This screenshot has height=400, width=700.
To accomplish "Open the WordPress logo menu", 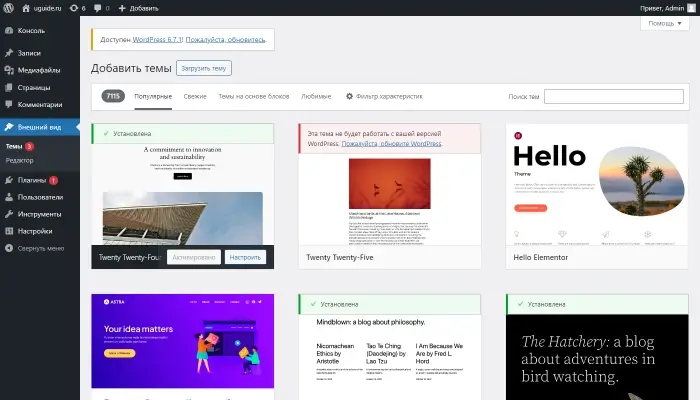I will [8, 8].
